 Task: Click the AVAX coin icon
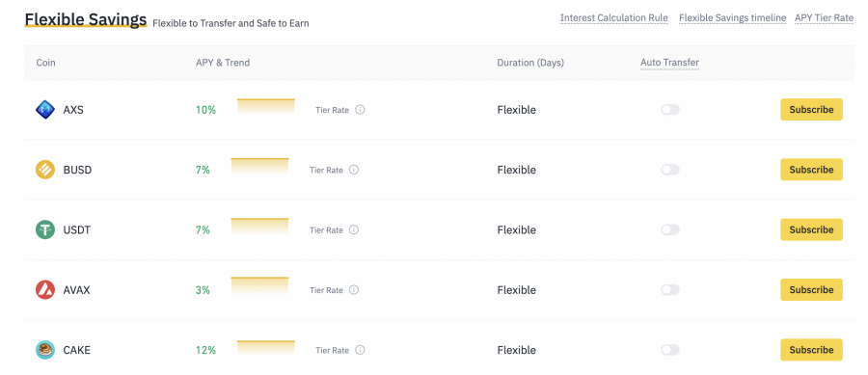(45, 290)
